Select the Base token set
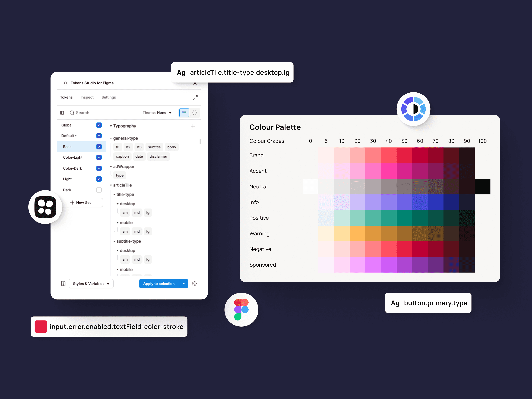Viewport: 532px width, 399px height. pyautogui.click(x=81, y=147)
